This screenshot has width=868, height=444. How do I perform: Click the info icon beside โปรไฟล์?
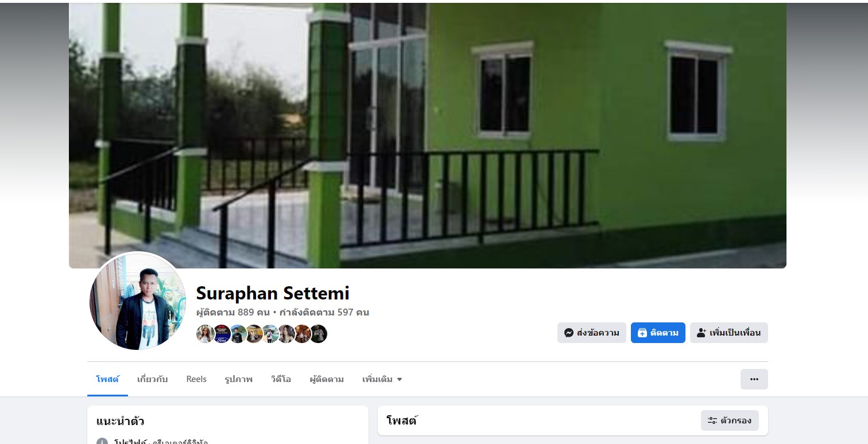[102, 442]
